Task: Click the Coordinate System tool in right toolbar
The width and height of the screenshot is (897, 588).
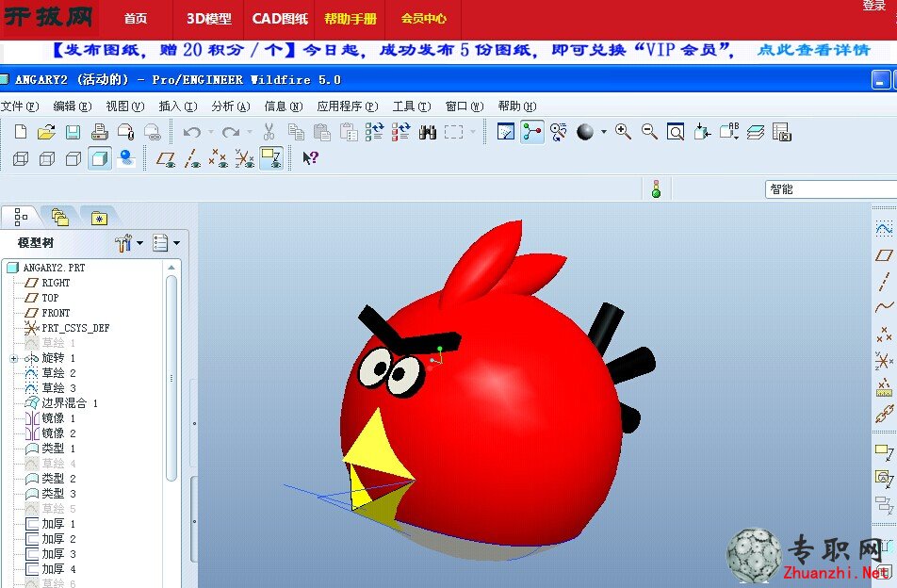Action: click(884, 361)
